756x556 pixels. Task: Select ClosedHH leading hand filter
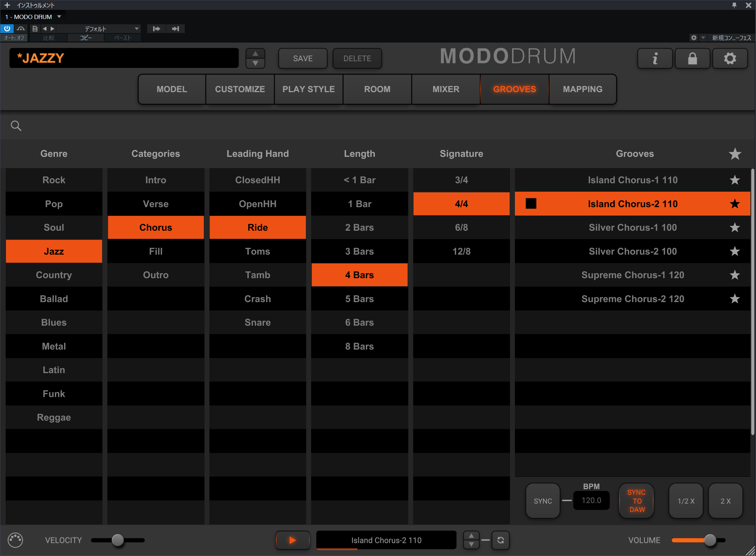coord(258,180)
